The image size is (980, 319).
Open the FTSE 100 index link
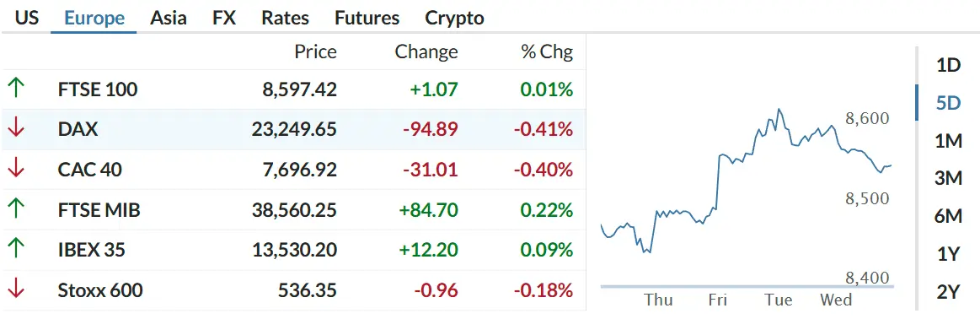(98, 89)
